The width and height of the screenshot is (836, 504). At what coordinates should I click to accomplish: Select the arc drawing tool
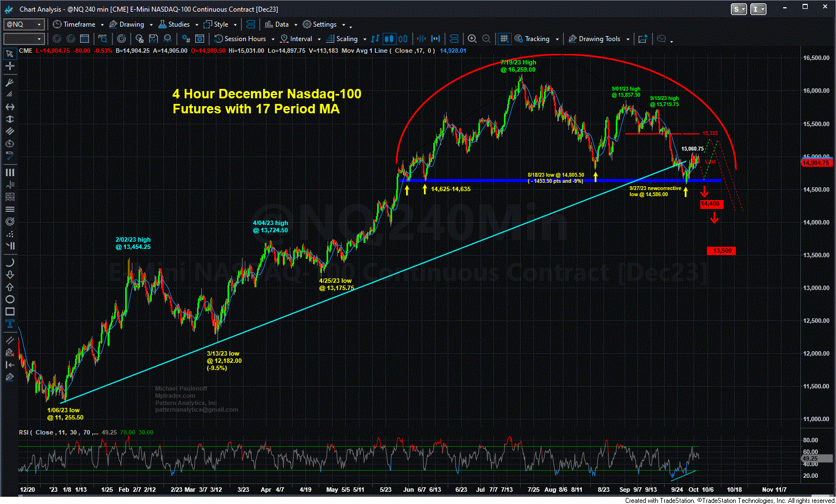(x=9, y=263)
